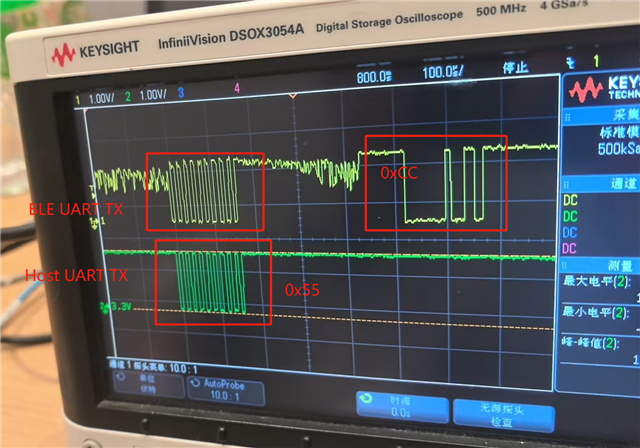The image size is (640, 448).
Task: Click the yellow DC coupling entry
Action: pos(570,200)
